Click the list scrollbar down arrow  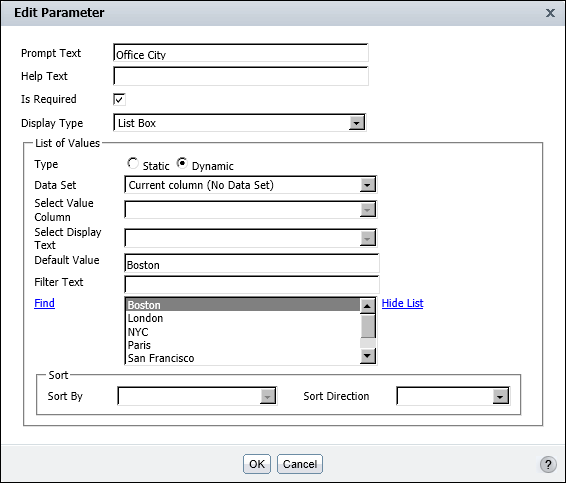pyautogui.click(x=367, y=356)
